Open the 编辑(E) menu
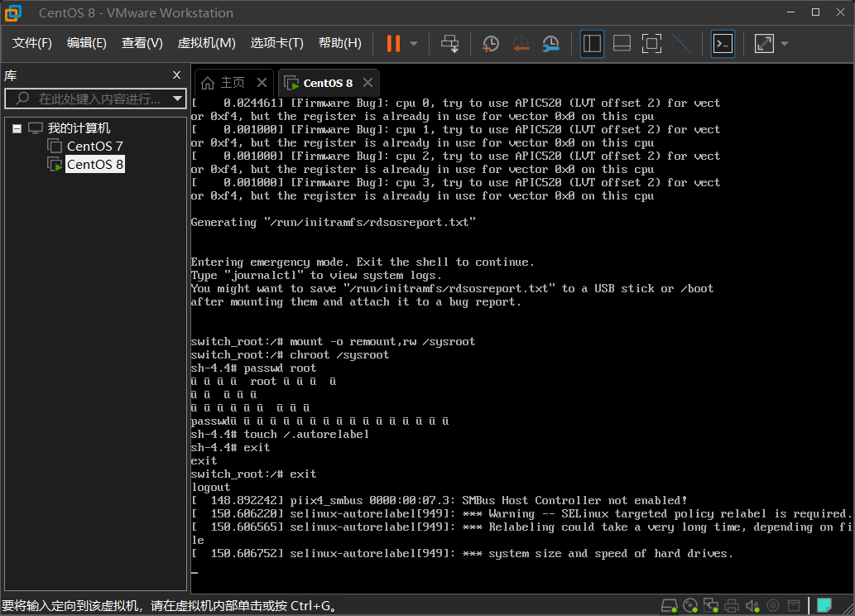This screenshot has width=855, height=616. click(87, 43)
